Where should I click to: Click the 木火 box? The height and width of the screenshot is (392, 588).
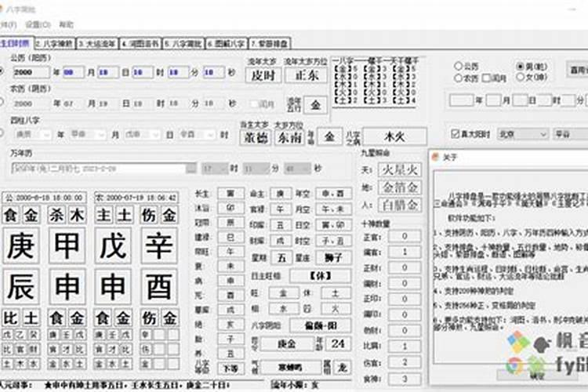click(x=394, y=136)
